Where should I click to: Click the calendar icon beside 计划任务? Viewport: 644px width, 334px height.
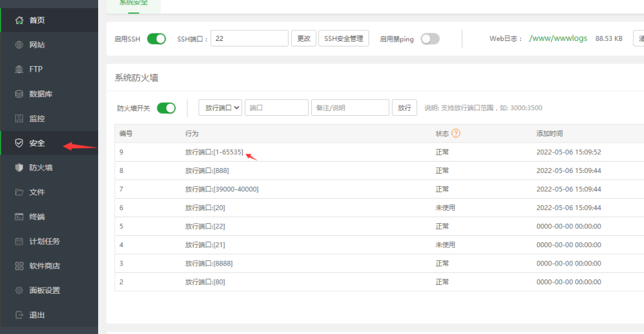click(19, 242)
